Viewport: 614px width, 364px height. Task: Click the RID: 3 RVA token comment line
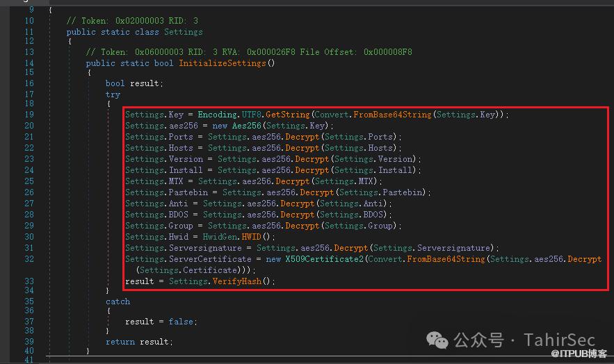pyautogui.click(x=248, y=52)
